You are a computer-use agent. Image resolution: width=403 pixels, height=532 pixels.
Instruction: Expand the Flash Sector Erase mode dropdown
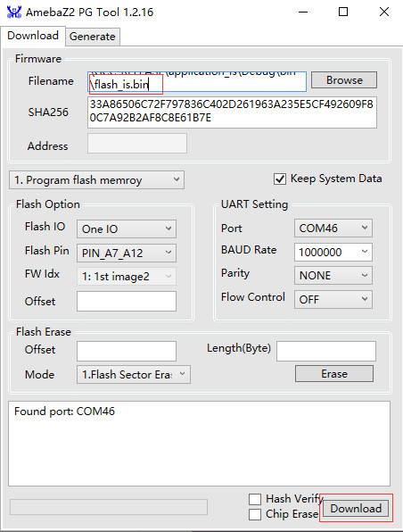[x=134, y=375]
